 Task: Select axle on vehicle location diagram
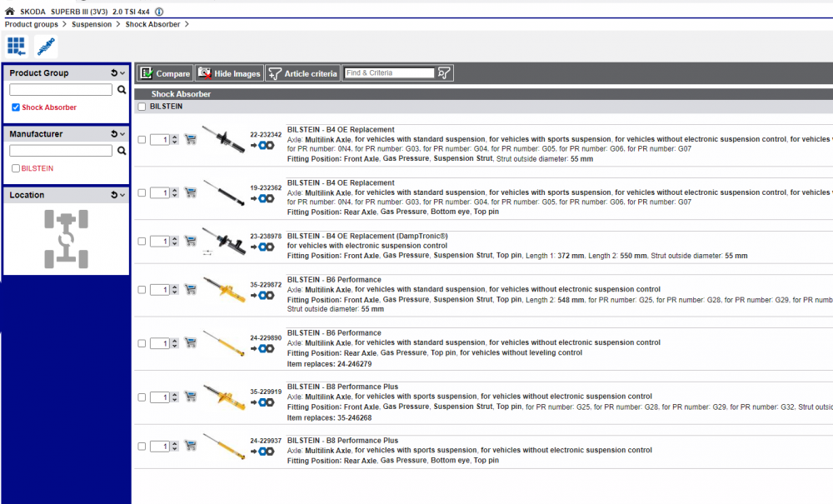(x=66, y=238)
